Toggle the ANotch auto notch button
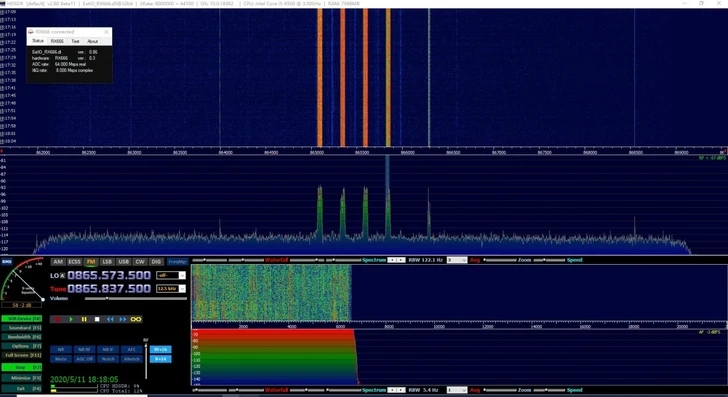Image resolution: width=728 pixels, height=397 pixels. click(131, 359)
